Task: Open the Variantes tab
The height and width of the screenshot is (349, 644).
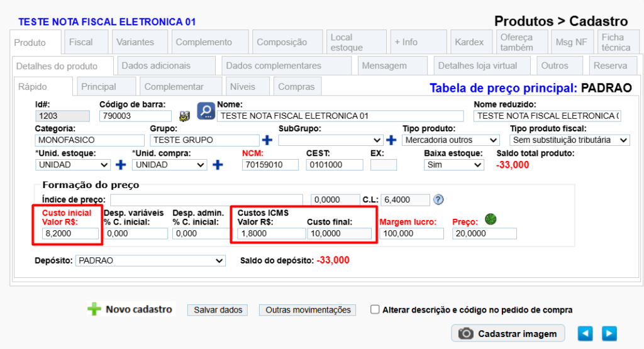Action: [x=140, y=42]
